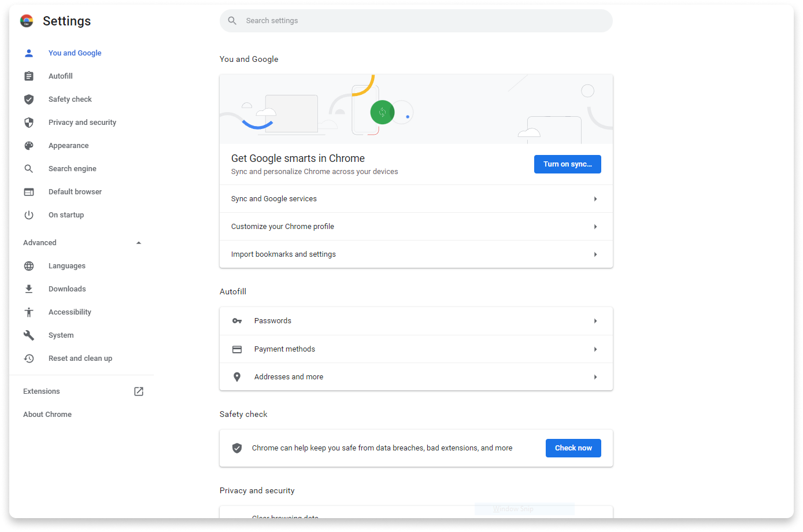Open Sync and Google services arrow
803x532 pixels.
595,199
